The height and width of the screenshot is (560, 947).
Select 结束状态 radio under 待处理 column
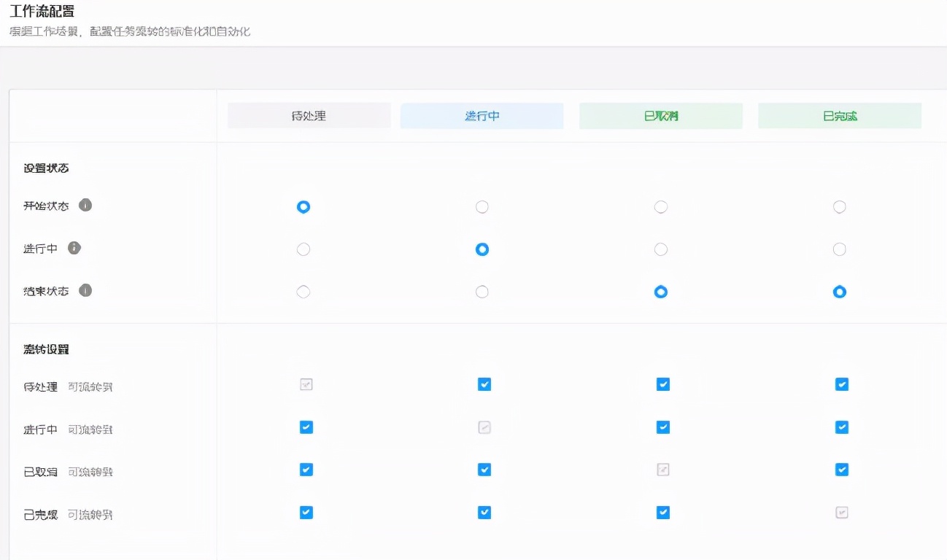point(304,292)
